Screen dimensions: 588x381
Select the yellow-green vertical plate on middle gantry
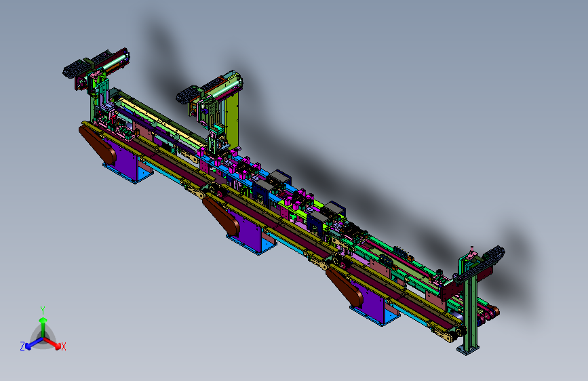[x=233, y=120]
